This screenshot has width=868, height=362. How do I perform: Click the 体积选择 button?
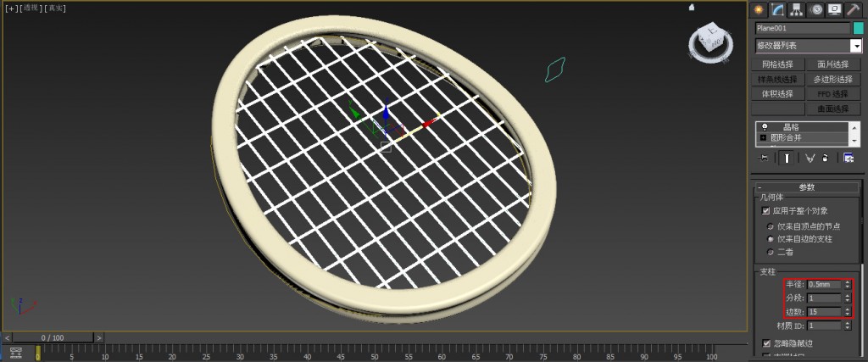coord(778,93)
